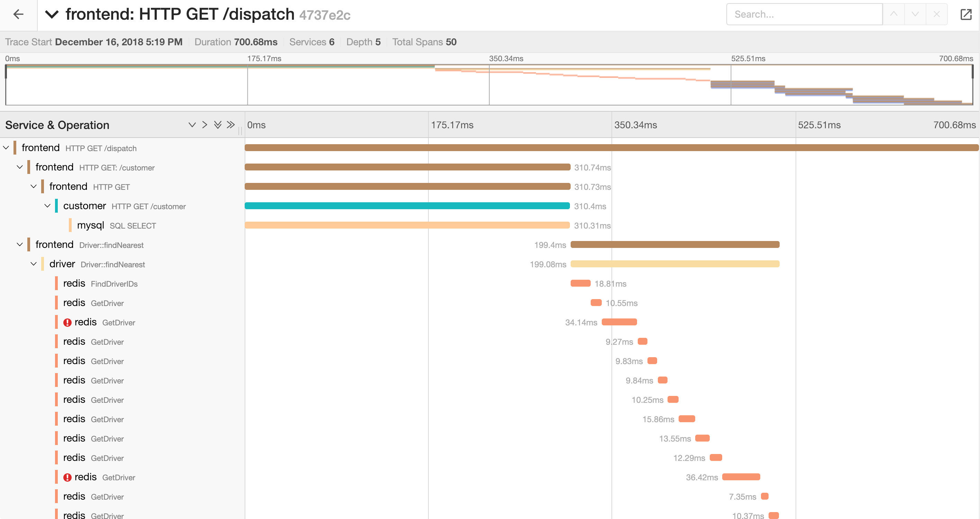This screenshot has height=519, width=980.
Task: Click the Search input field
Action: 805,14
